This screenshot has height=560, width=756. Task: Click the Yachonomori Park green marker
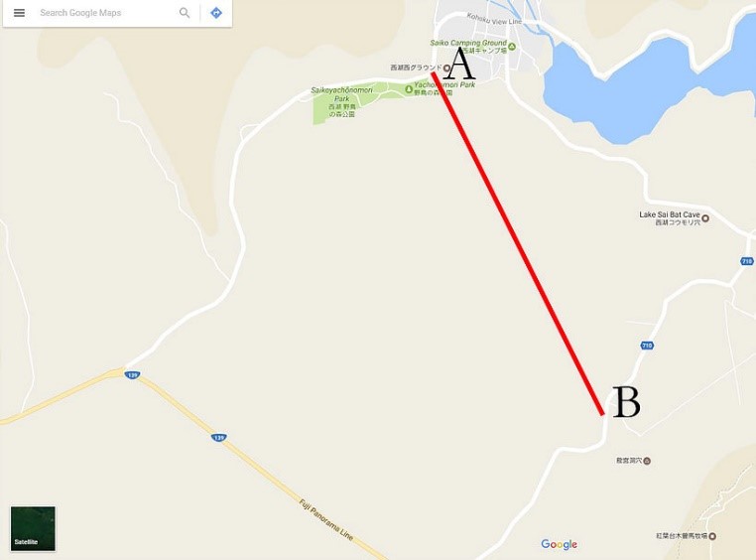(409, 88)
